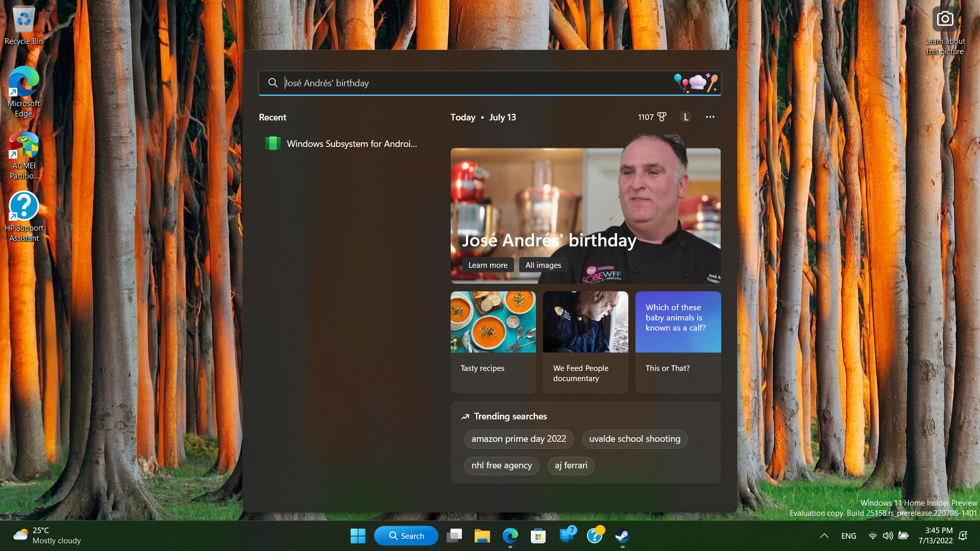The width and height of the screenshot is (980, 551).
Task: Open Microsoft Store from the taskbar
Action: coord(538,536)
